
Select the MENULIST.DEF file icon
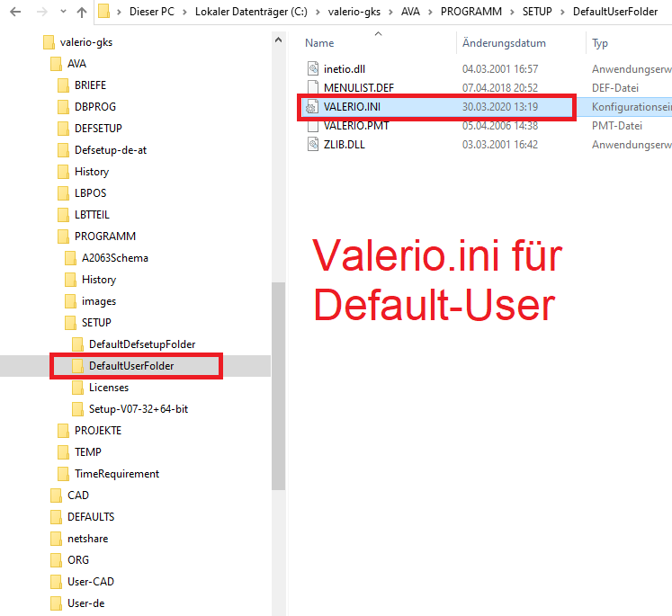tap(312, 87)
